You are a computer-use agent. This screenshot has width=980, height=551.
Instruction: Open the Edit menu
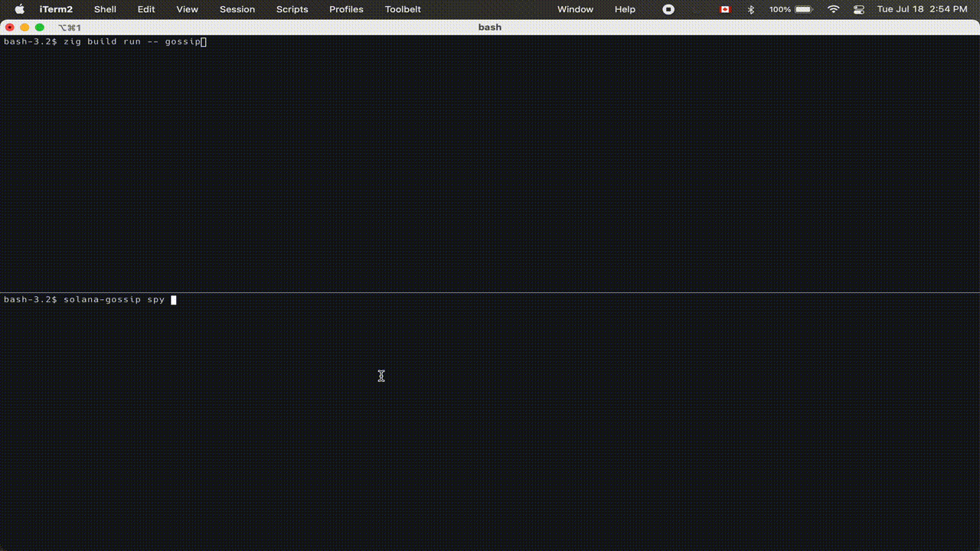tap(146, 9)
